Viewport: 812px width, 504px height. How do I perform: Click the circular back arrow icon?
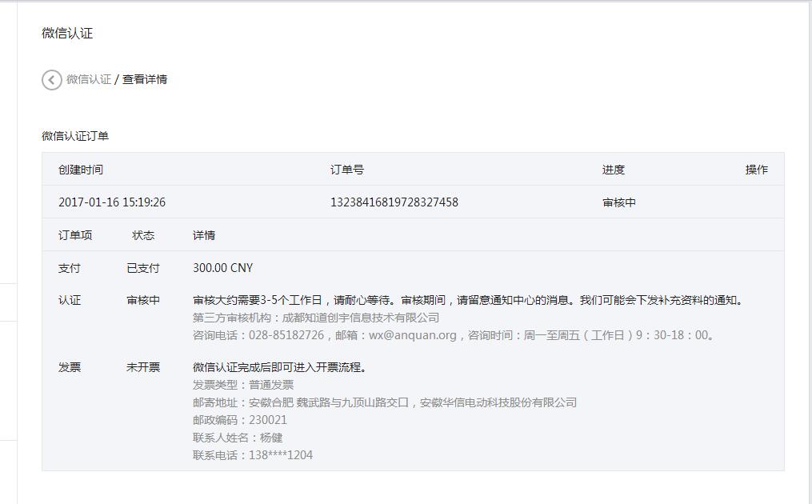[x=52, y=80]
